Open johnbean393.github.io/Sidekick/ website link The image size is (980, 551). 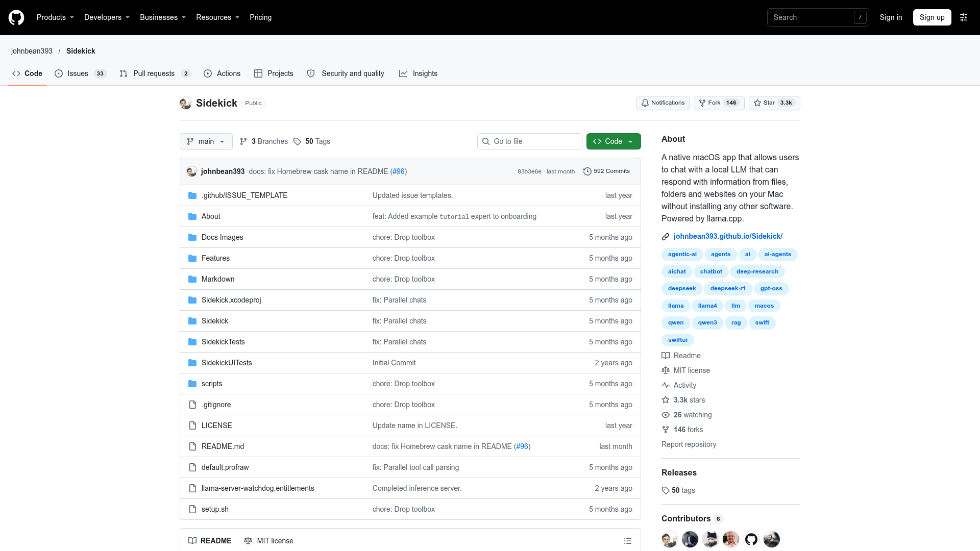point(728,236)
